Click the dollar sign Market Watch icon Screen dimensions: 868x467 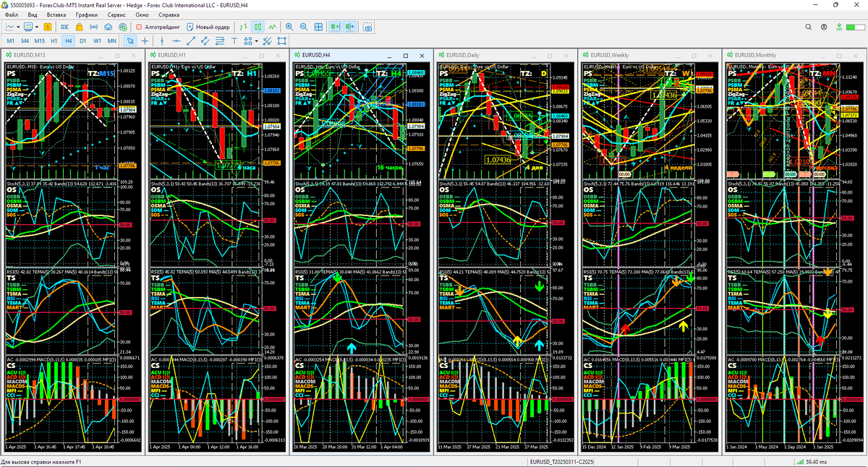[x=48, y=27]
